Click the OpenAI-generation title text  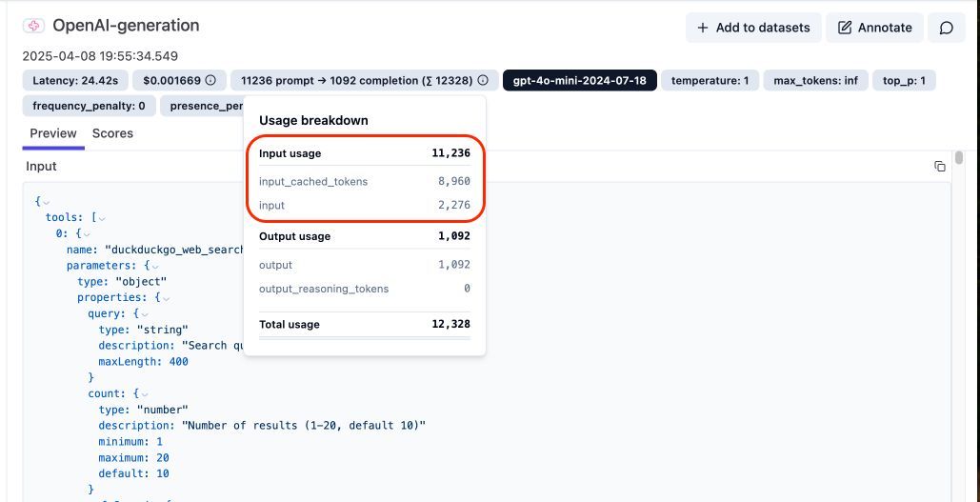click(126, 26)
